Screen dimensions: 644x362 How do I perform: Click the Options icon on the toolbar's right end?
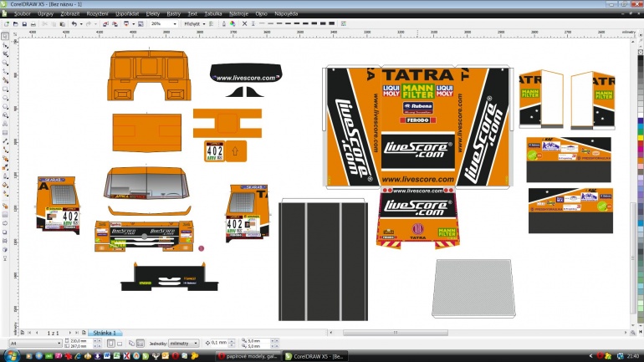(344, 23)
